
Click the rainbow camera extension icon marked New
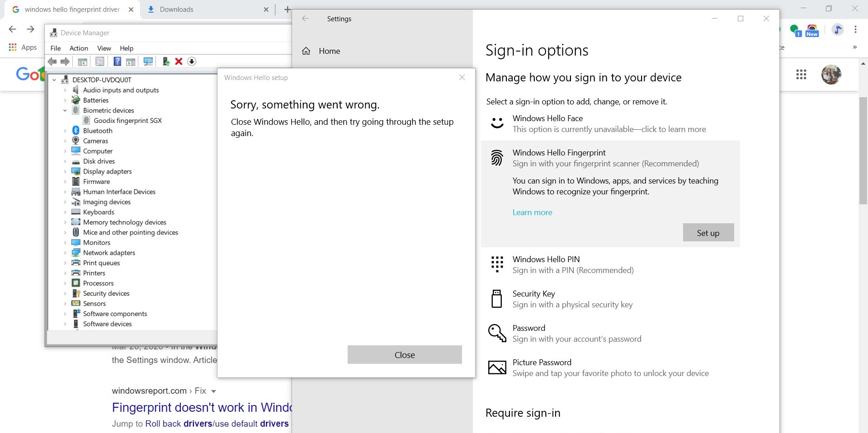(812, 30)
